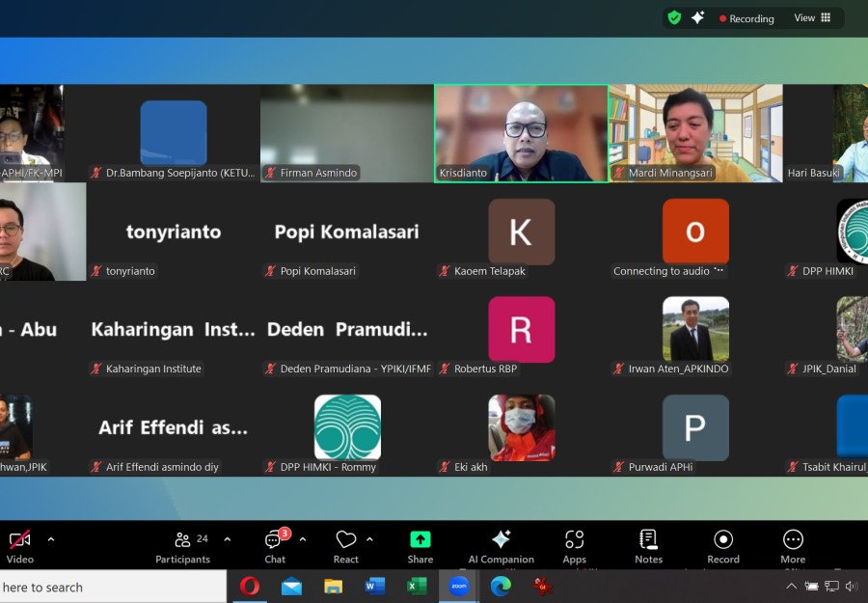The image size is (868, 603).
Task: Click the More options icon
Action: [794, 538]
